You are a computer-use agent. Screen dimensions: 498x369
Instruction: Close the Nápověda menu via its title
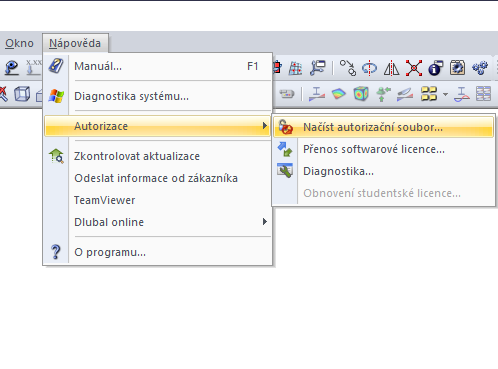[x=75, y=43]
